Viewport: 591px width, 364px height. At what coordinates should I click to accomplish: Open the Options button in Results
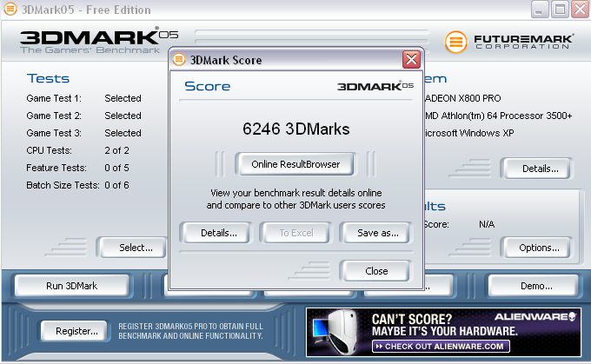tap(537, 248)
